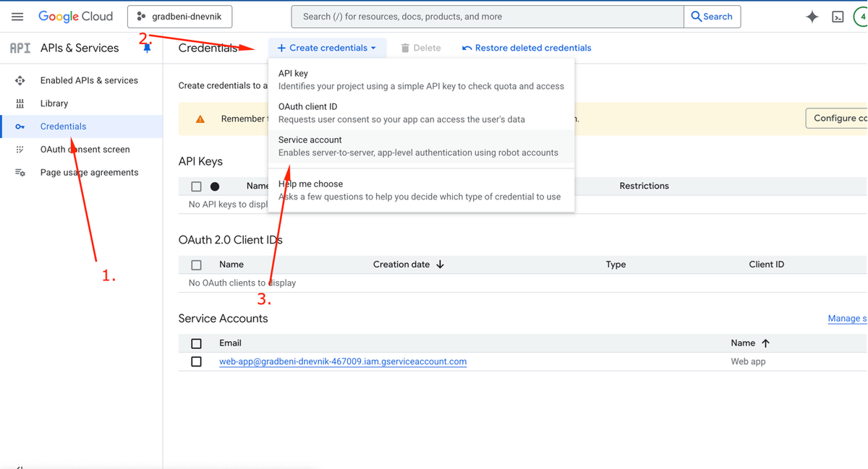Click the orange warning triangle icon

click(x=200, y=119)
